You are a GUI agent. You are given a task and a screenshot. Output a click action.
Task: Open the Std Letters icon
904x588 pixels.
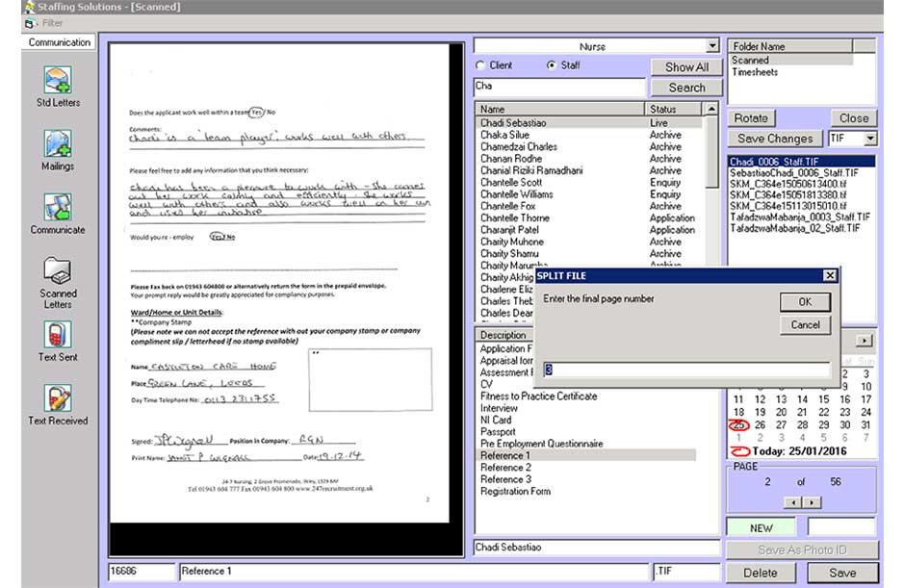[x=58, y=81]
